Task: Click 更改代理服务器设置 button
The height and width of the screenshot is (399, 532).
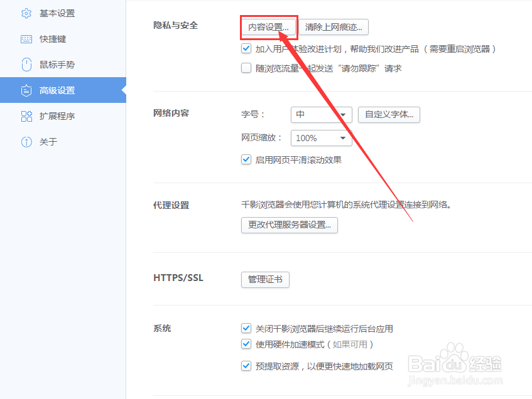Action: tap(289, 225)
